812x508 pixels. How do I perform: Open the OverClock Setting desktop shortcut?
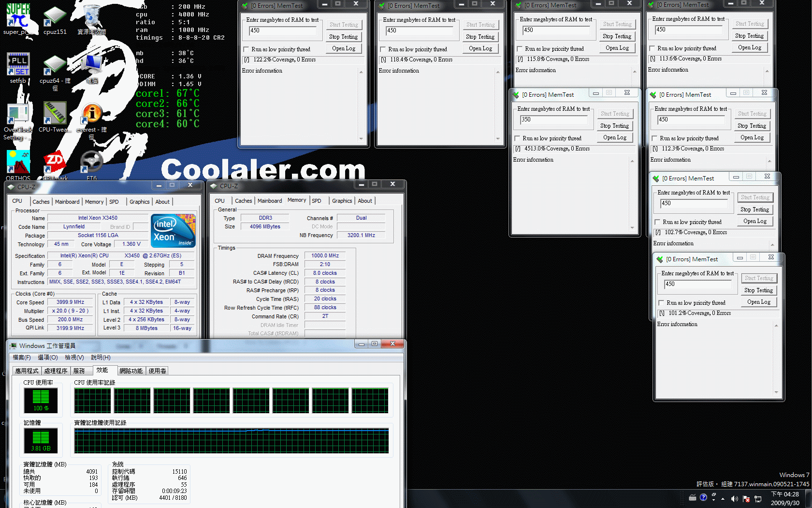18,121
